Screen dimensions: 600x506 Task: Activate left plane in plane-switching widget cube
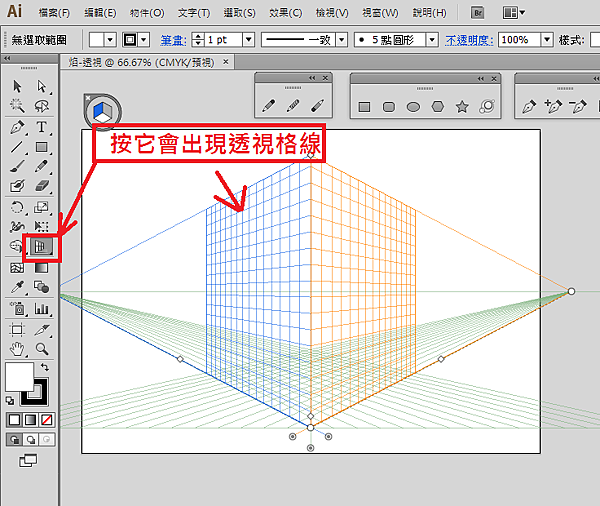click(x=98, y=109)
